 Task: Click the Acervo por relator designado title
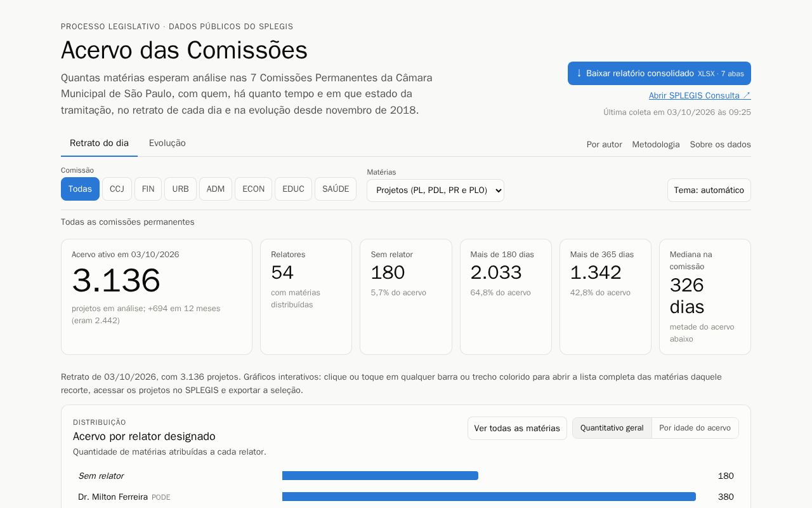(144, 436)
